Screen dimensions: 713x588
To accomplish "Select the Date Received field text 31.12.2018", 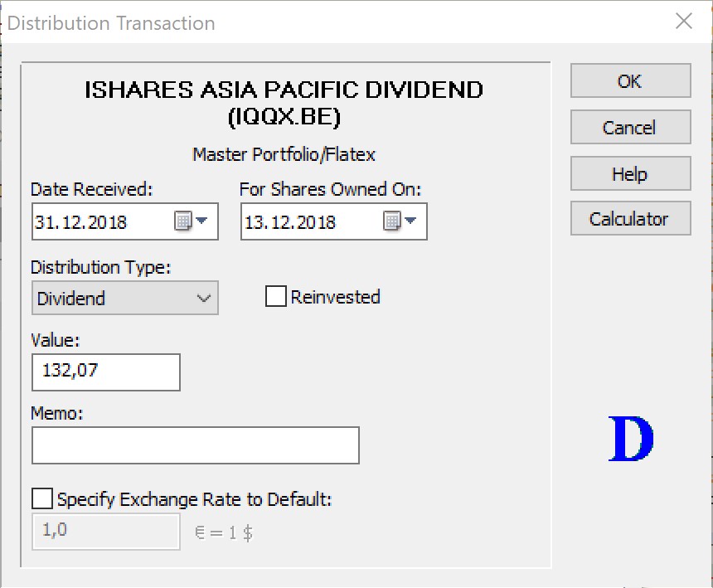I will 81,222.
